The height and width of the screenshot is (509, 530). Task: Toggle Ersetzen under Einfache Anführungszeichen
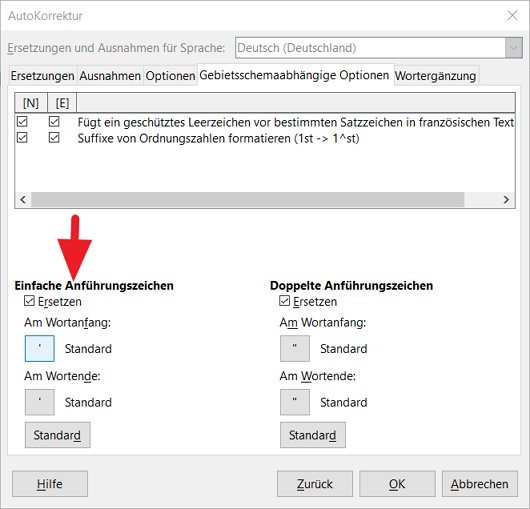click(29, 301)
